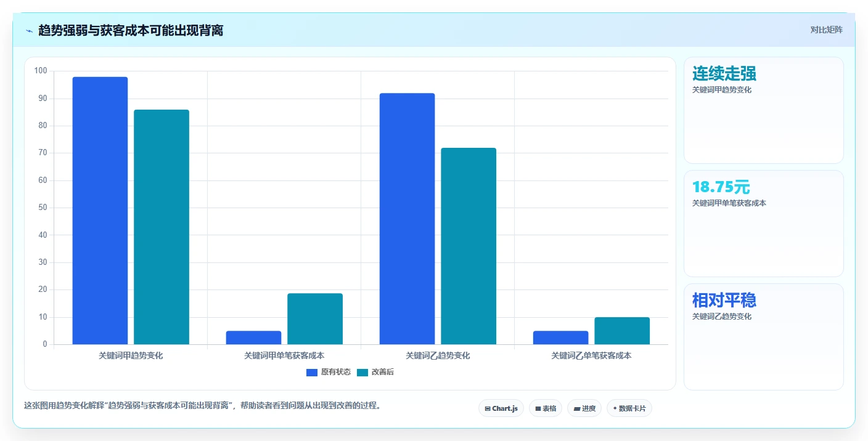Image resolution: width=868 pixels, height=441 pixels.
Task: Click the 对比矩阵 label in header
Action: (826, 30)
